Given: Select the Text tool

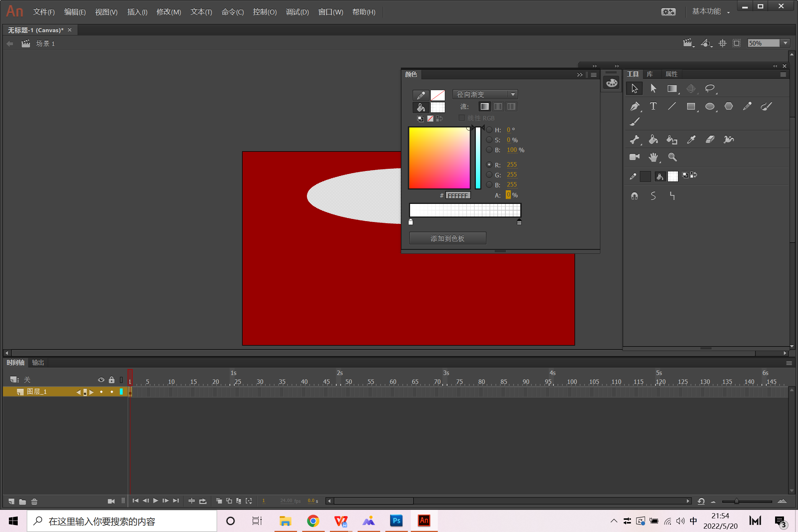Looking at the screenshot, I should (653, 106).
